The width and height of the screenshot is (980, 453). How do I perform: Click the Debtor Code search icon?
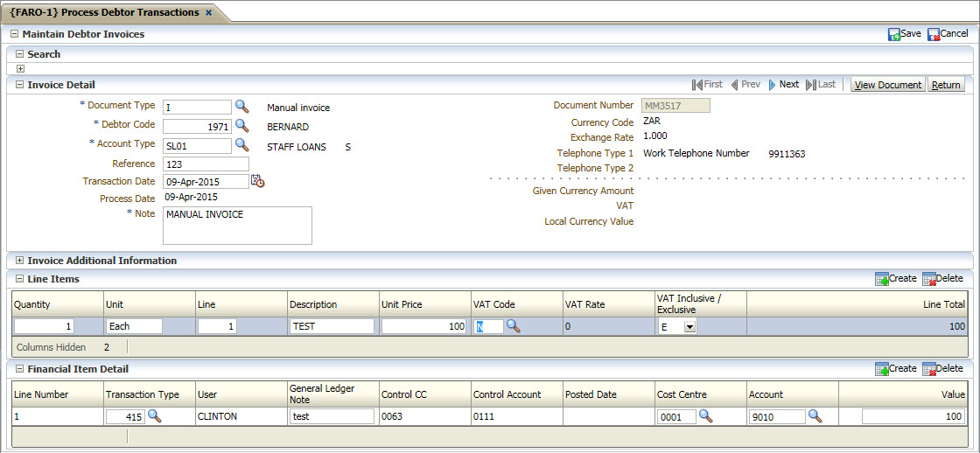coord(242,126)
